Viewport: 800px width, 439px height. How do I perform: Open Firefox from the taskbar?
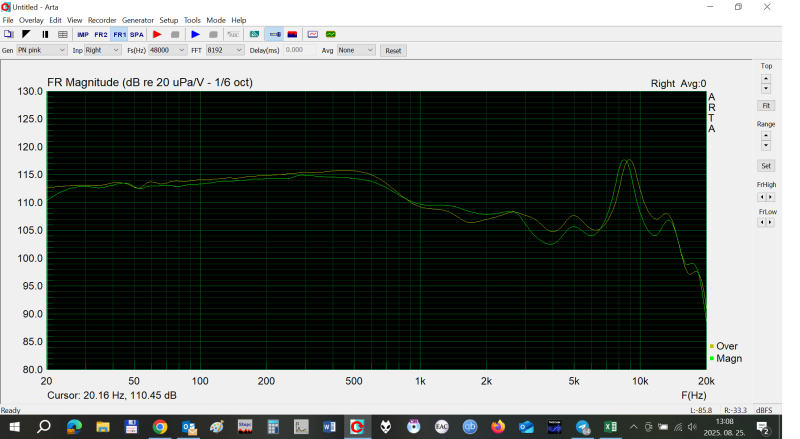[498, 427]
